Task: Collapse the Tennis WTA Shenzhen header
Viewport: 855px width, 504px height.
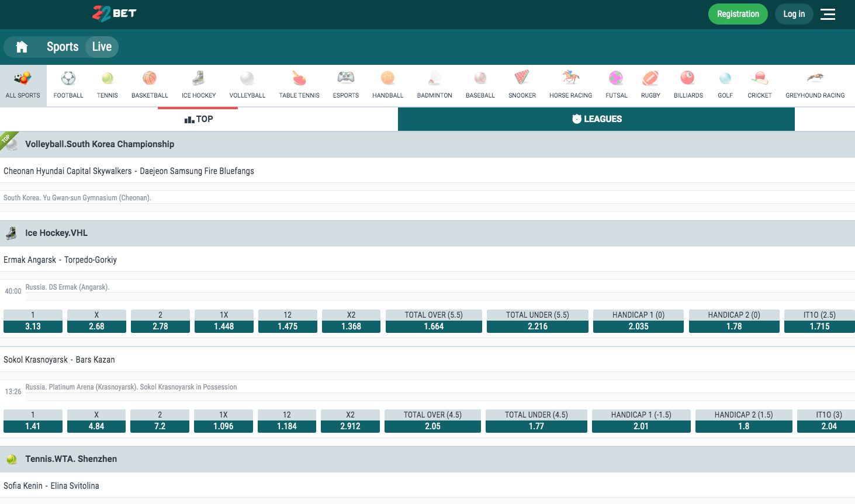Action: 71,459
